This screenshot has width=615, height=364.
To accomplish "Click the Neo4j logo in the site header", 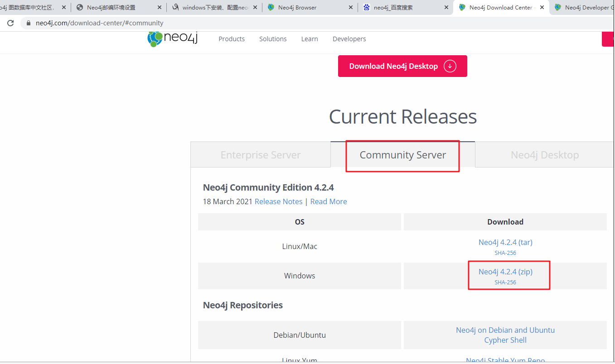I will click(173, 38).
